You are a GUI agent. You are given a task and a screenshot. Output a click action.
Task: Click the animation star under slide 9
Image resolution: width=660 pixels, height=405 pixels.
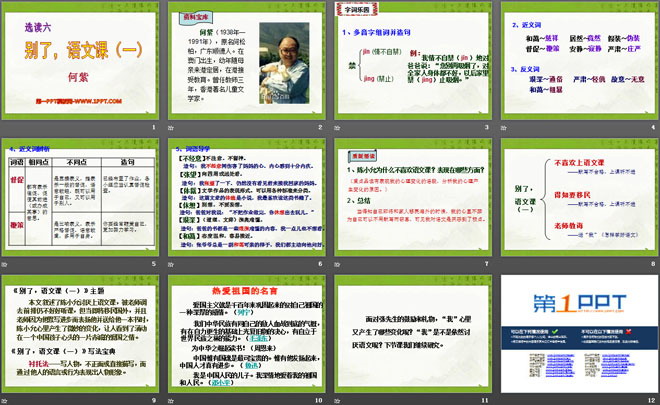coord(4,401)
